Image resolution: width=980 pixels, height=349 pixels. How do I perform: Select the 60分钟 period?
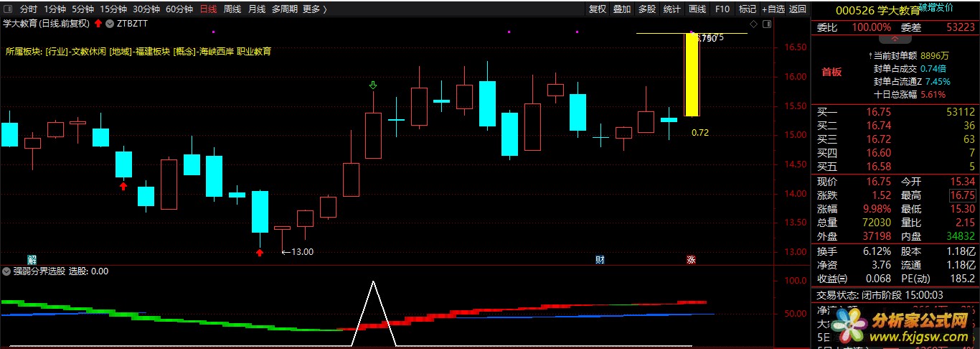click(x=179, y=9)
